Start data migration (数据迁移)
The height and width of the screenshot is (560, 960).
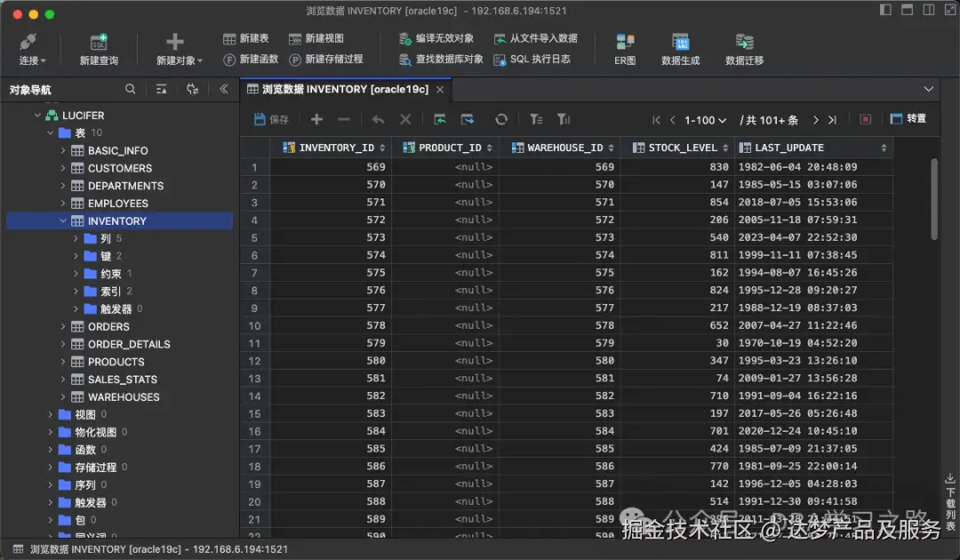[x=744, y=48]
